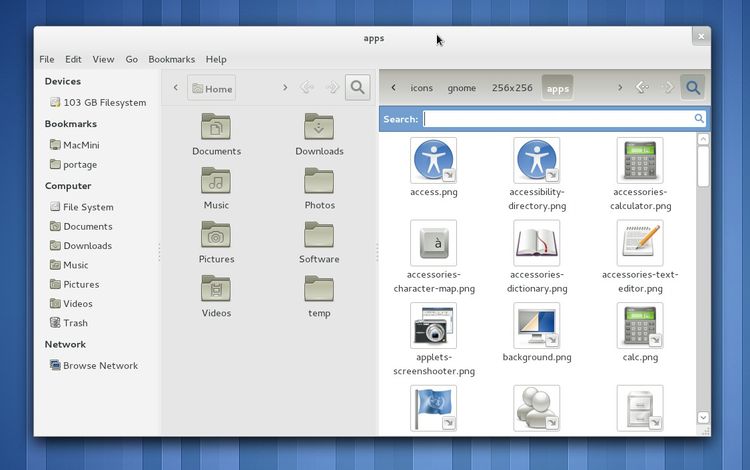This screenshot has width=750, height=470.
Task: Select the accessories-calculator.png icon
Action: pyautogui.click(x=639, y=160)
